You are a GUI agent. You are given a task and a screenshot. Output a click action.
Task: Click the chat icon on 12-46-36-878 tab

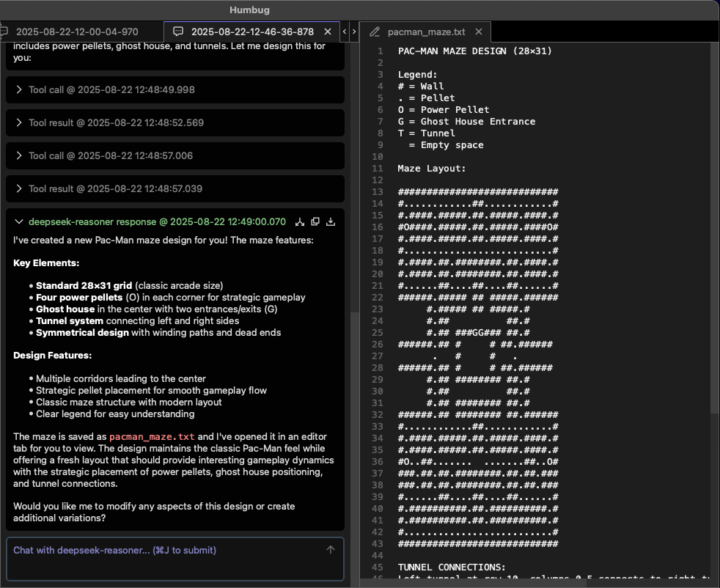pyautogui.click(x=177, y=32)
